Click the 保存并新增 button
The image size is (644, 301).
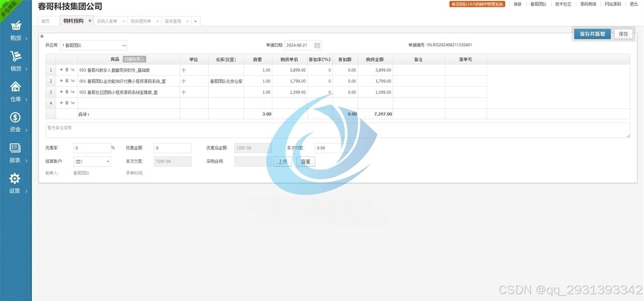pyautogui.click(x=592, y=34)
